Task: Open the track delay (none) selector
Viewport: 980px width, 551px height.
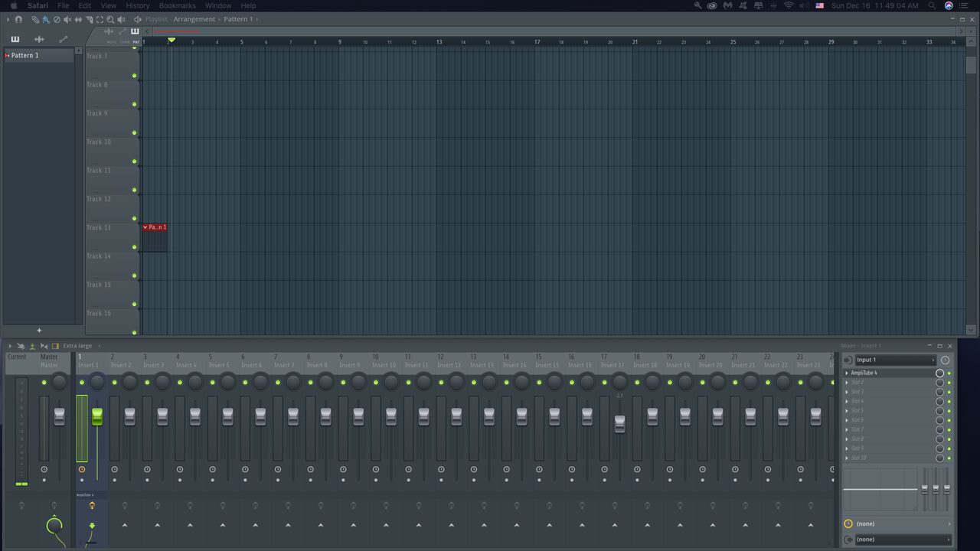Action: [x=903, y=523]
